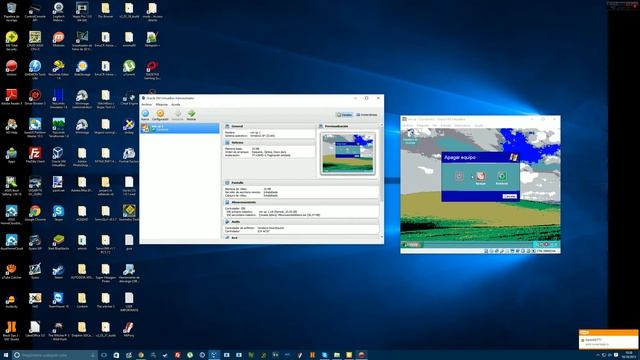Select the Windows XP virtual machine in the list
This screenshot has width=640, height=360.
[x=180, y=128]
